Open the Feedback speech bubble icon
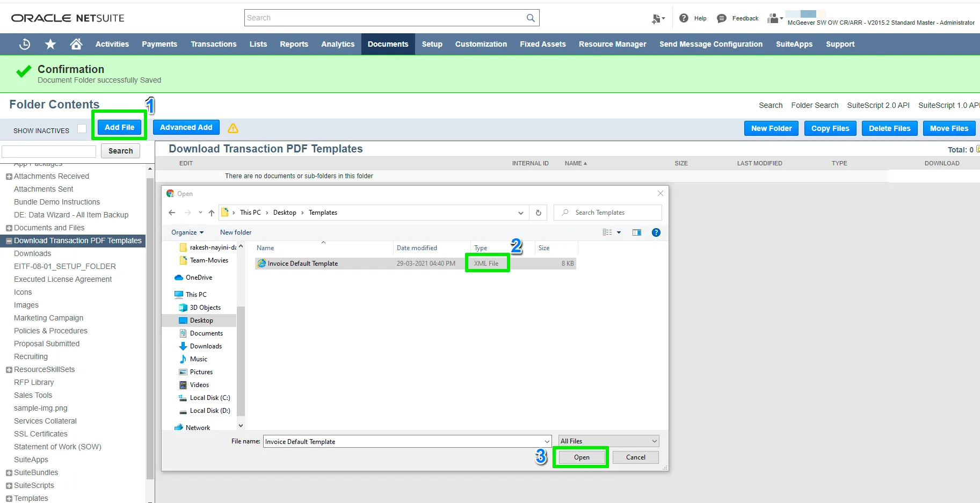980x503 pixels. (x=722, y=18)
